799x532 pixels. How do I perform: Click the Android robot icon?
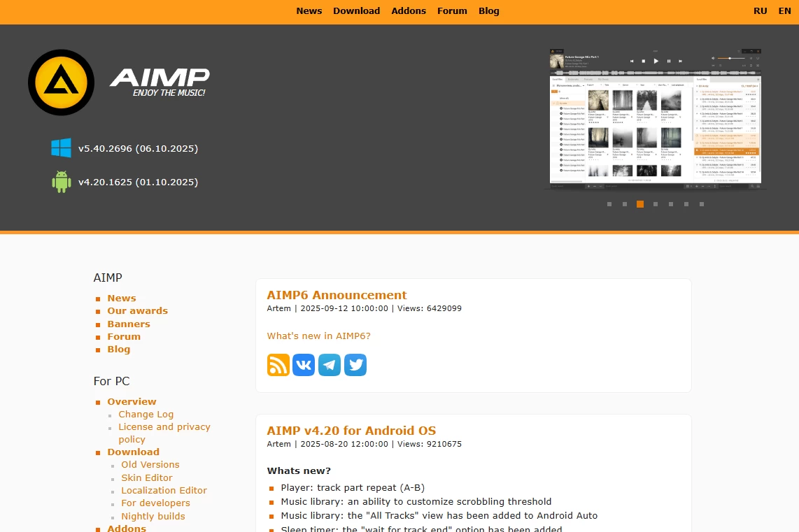(x=61, y=182)
